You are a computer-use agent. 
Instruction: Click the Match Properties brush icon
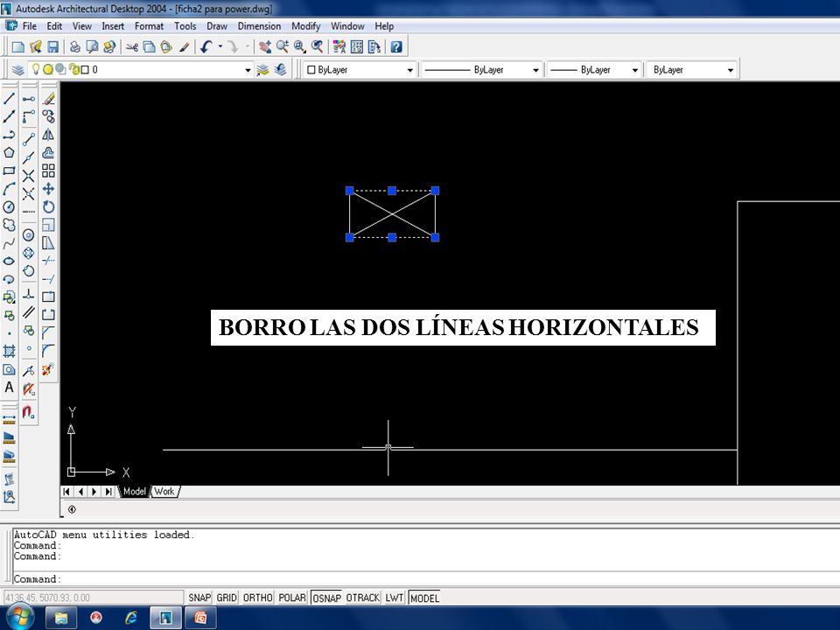(184, 47)
